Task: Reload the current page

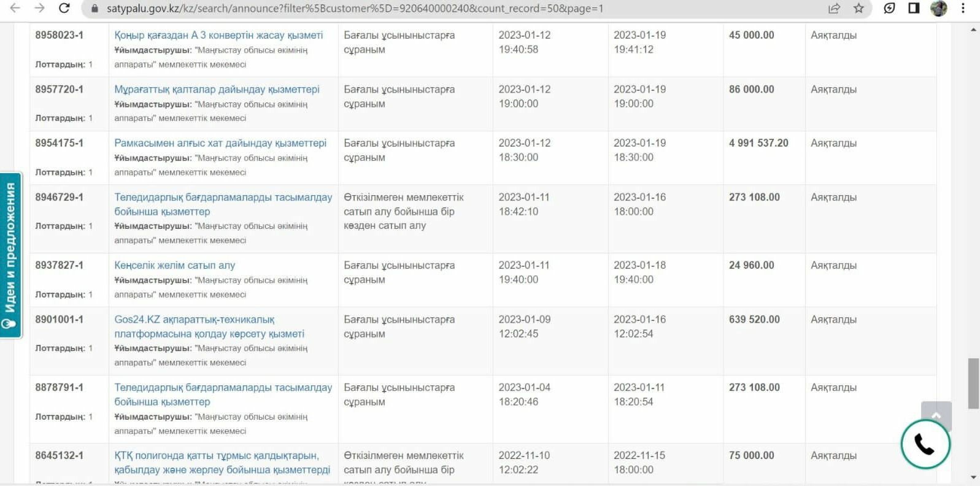Action: pyautogui.click(x=64, y=9)
